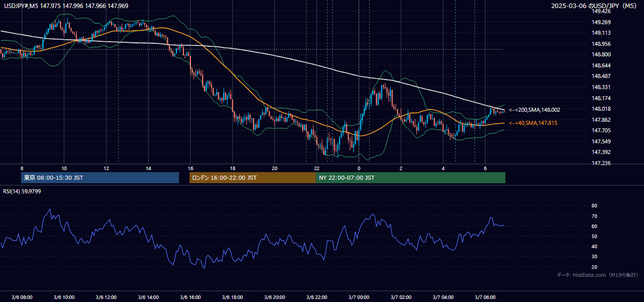Click RSI scale value 80

click(594, 206)
